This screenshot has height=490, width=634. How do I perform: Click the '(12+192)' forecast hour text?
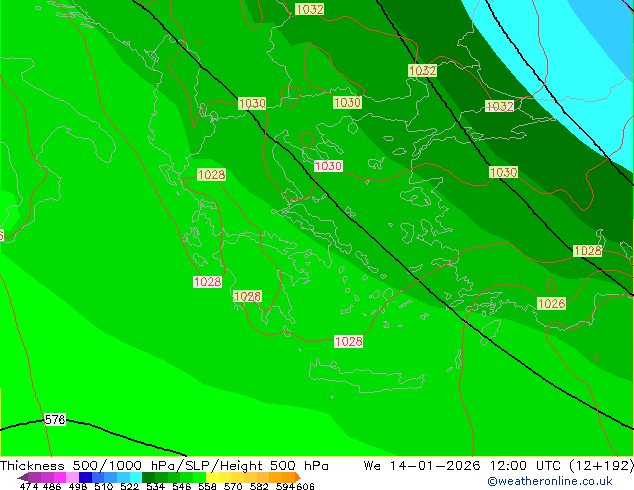[601, 466]
